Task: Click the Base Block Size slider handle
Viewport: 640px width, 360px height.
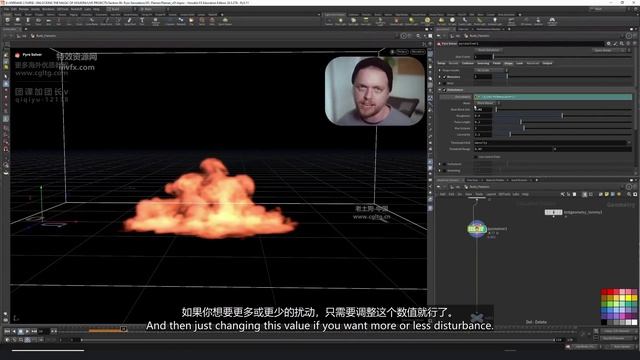Action: 496,109
